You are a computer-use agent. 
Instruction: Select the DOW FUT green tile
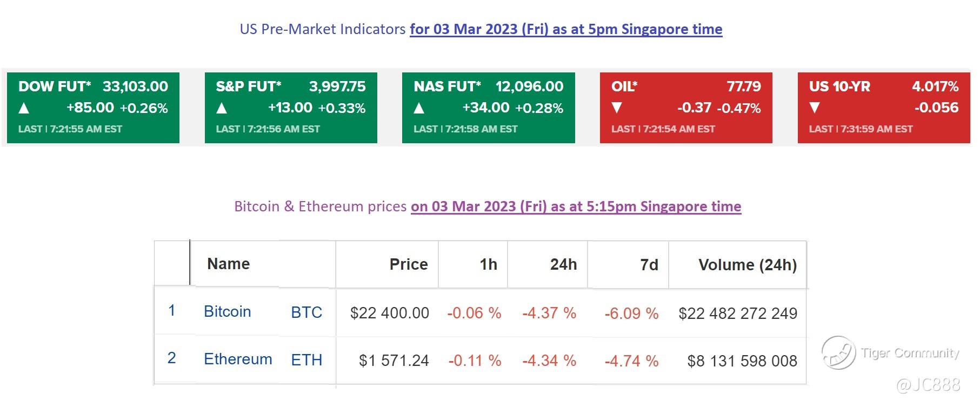(93, 108)
